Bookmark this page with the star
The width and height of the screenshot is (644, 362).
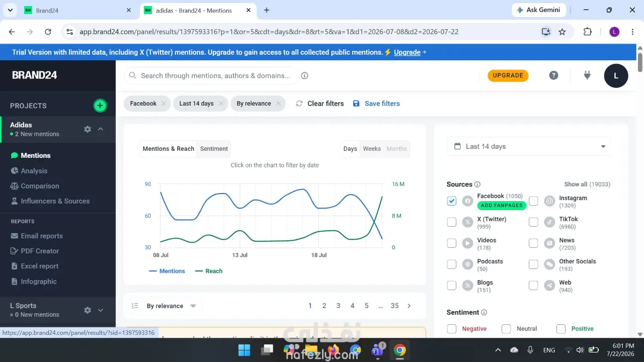(562, 32)
